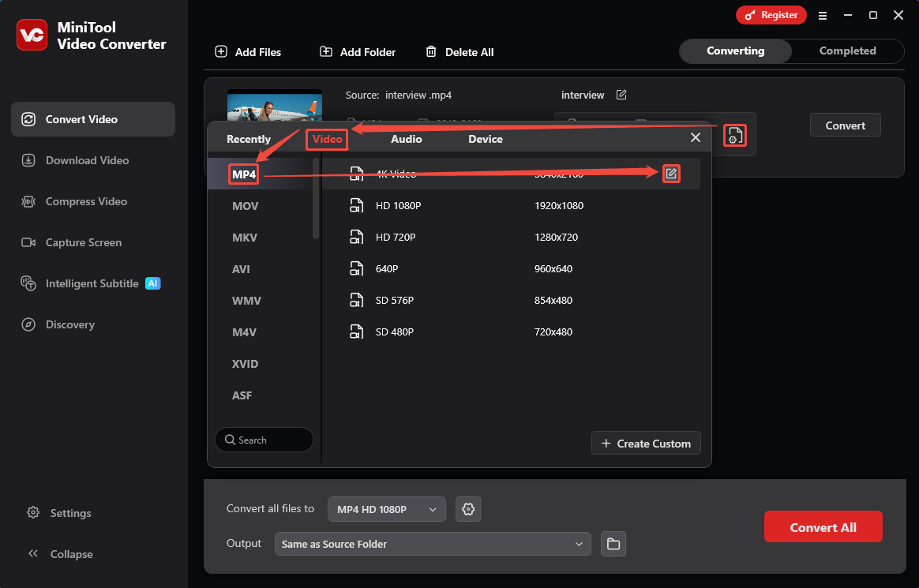Open the output settings gear next to format dropdown
Viewport: 919px width, 588px height.
(x=468, y=509)
